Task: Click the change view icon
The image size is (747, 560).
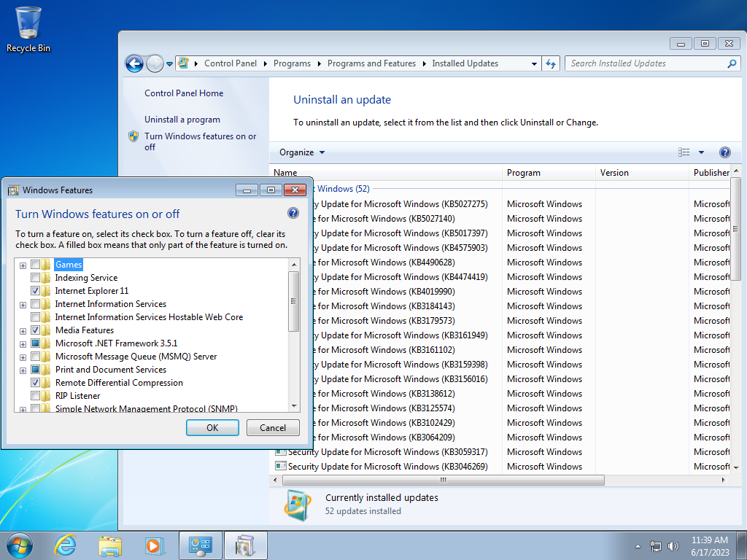Action: 684,152
